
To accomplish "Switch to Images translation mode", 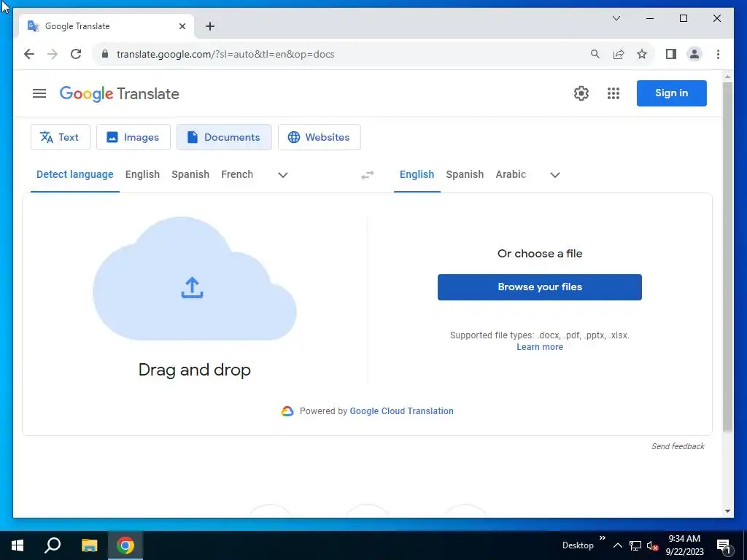I will pos(133,137).
